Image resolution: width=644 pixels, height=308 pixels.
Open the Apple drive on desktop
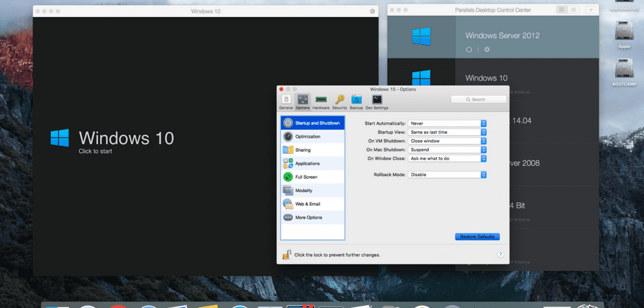tap(624, 34)
